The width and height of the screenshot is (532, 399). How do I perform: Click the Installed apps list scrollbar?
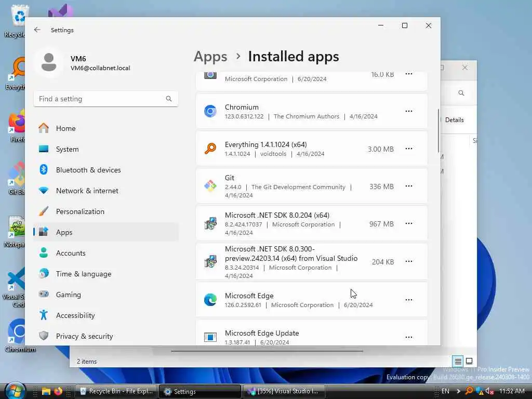tap(438, 130)
